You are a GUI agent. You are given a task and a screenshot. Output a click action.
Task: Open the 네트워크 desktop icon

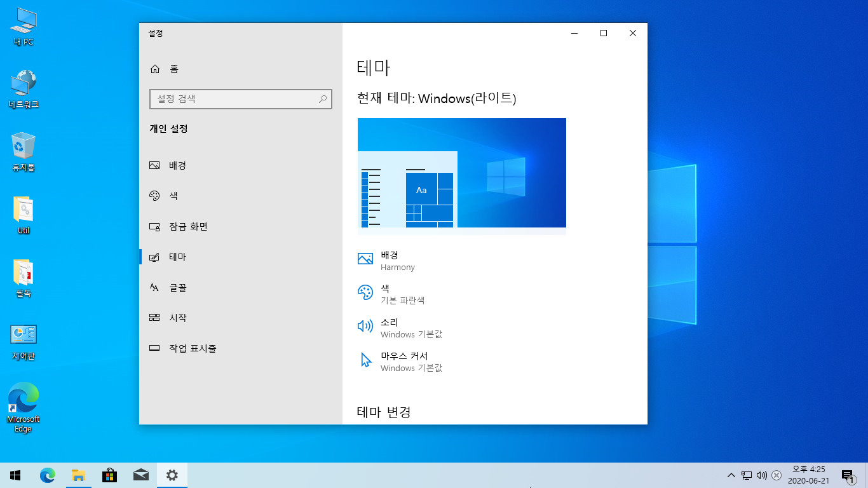[24, 90]
